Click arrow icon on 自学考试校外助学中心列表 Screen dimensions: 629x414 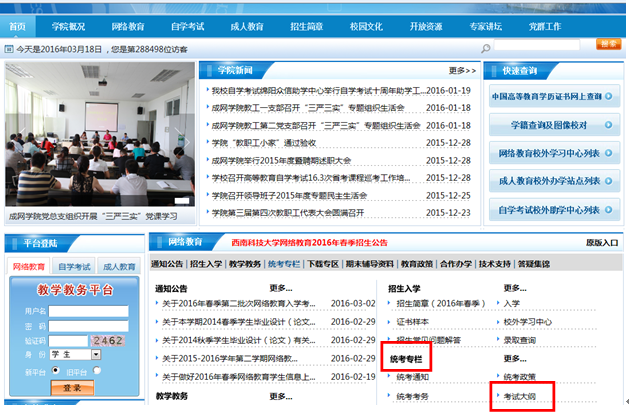(x=608, y=210)
